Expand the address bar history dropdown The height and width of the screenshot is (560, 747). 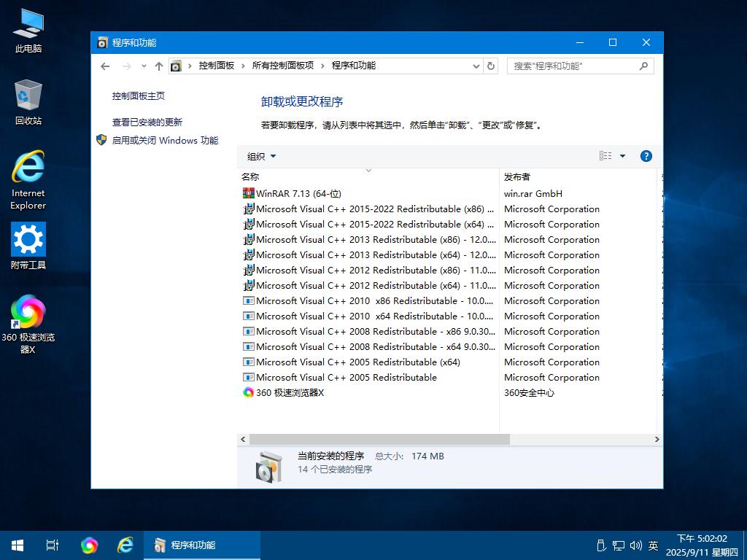[x=476, y=66]
